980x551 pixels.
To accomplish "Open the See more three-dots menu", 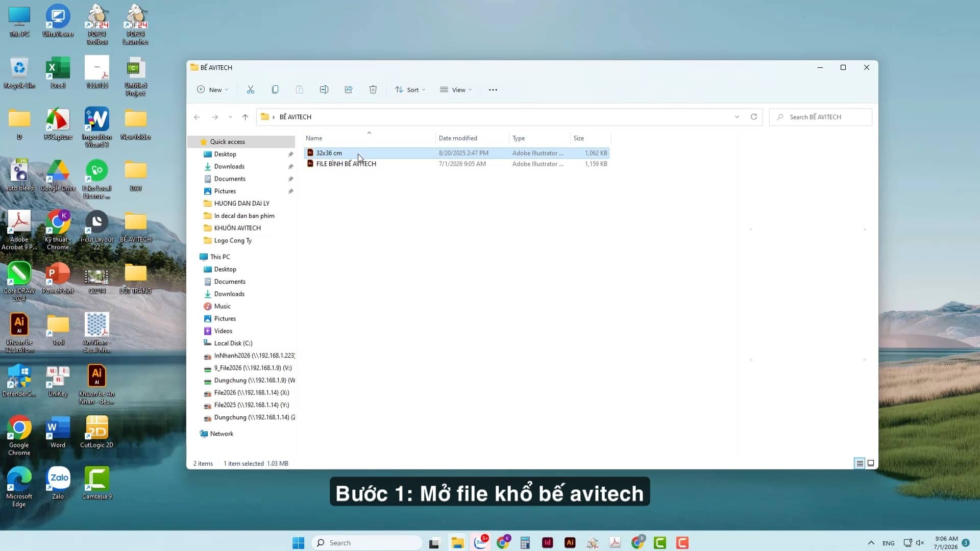I will coord(493,90).
